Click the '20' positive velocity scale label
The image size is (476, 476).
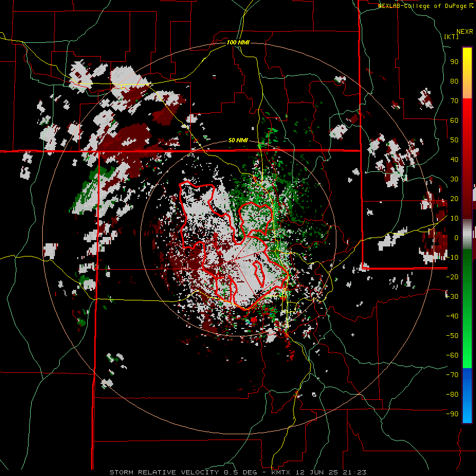[454, 198]
